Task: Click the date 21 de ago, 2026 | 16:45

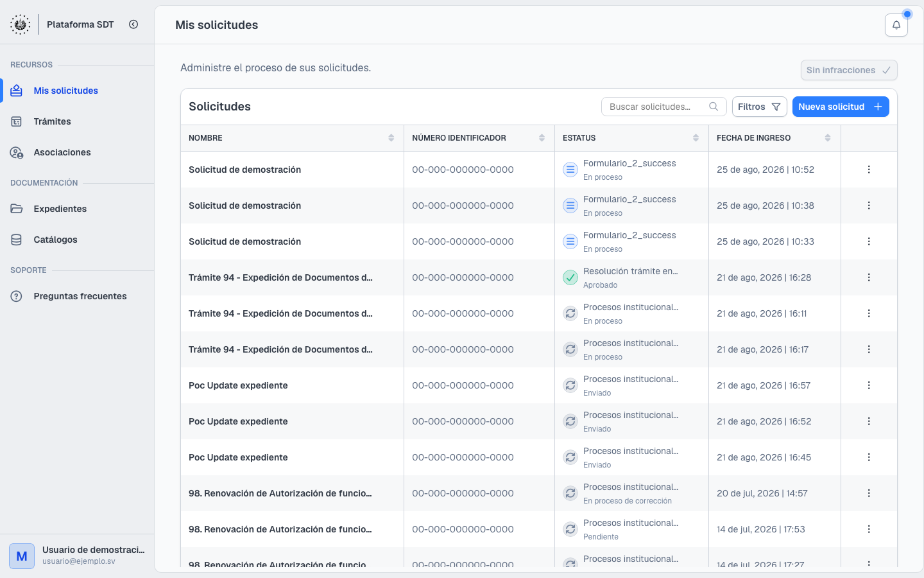Action: (x=764, y=457)
